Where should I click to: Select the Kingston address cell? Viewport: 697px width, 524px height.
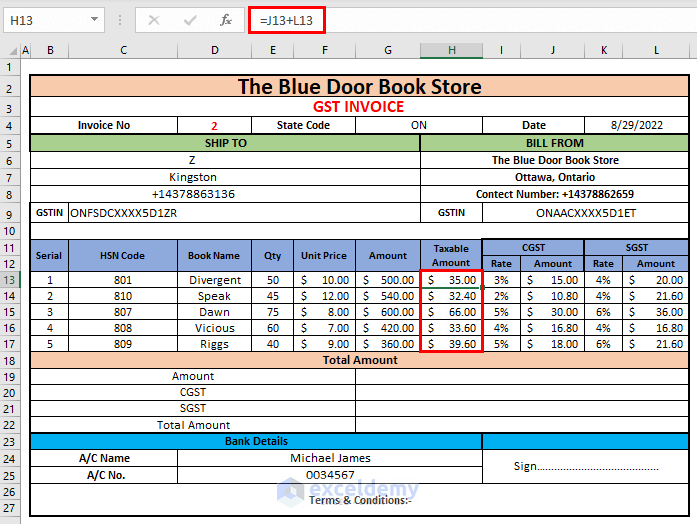point(225,177)
